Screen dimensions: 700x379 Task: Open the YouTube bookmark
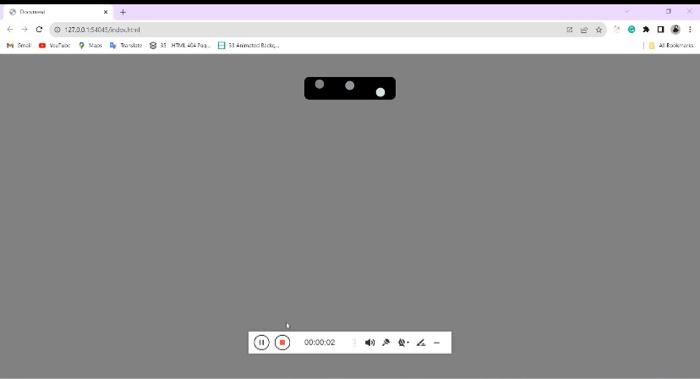[x=54, y=46]
